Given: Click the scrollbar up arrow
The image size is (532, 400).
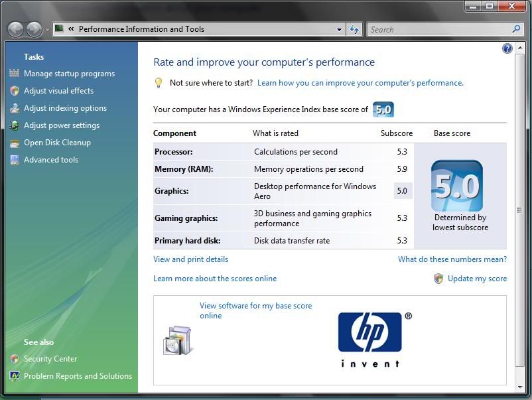Looking at the screenshot, I should click(520, 48).
